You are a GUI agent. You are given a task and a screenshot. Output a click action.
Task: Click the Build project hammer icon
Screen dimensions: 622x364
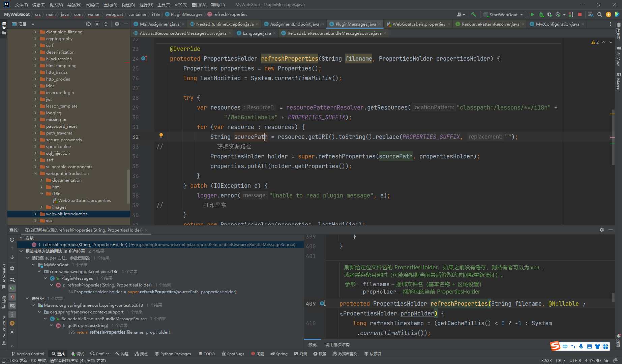tap(473, 14)
